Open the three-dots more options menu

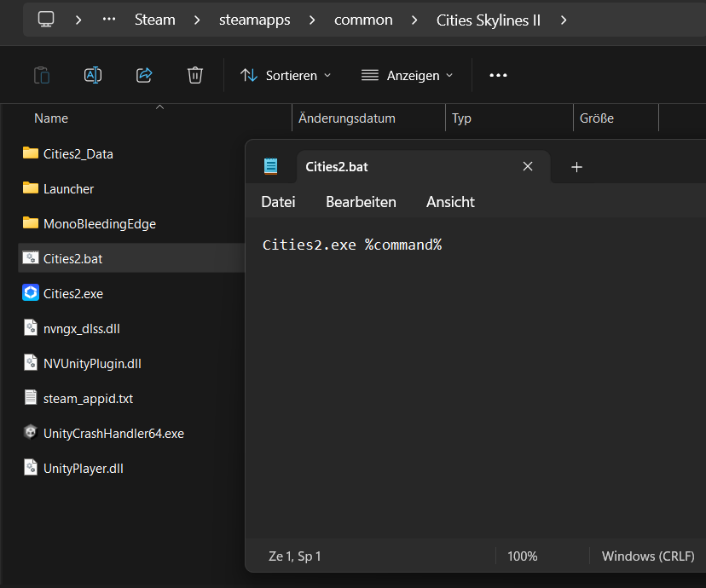pos(498,75)
